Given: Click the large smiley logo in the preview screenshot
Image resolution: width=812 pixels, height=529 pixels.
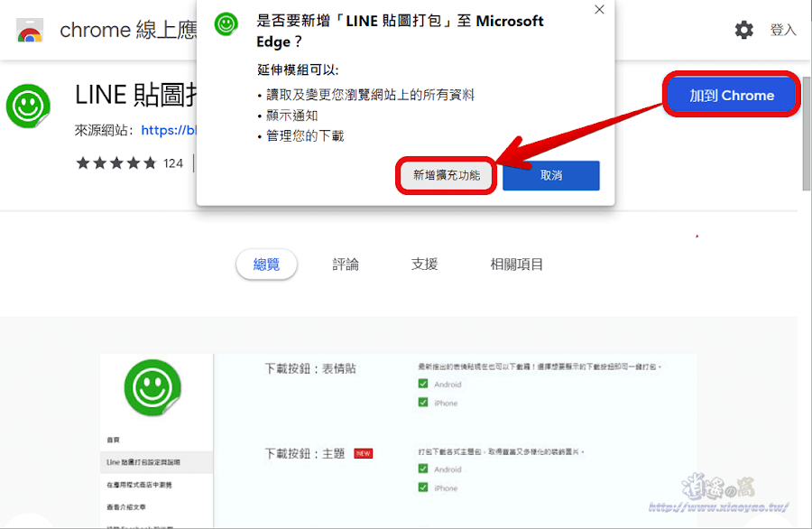Looking at the screenshot, I should (x=152, y=387).
